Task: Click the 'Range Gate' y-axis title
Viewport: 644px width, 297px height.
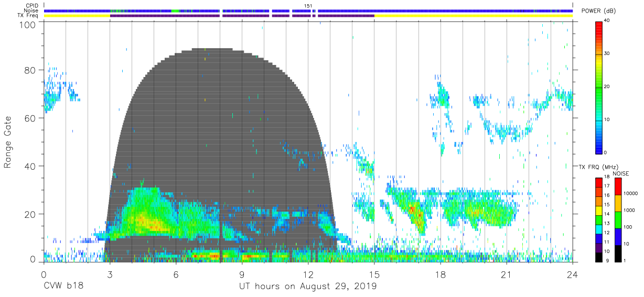Action: [8, 142]
